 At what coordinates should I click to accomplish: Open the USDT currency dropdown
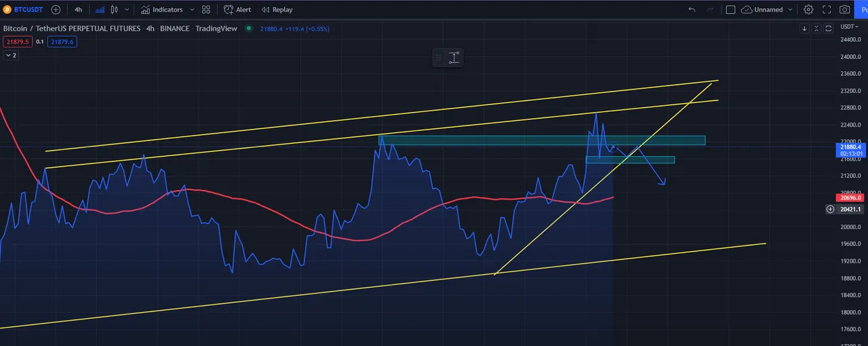point(849,26)
